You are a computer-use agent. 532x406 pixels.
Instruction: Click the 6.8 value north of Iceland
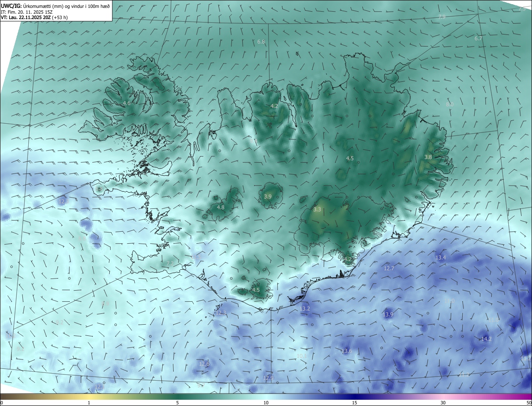point(261,42)
